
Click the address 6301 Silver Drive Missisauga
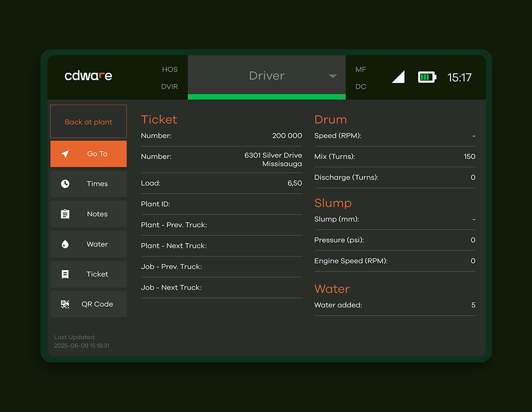[273, 160]
